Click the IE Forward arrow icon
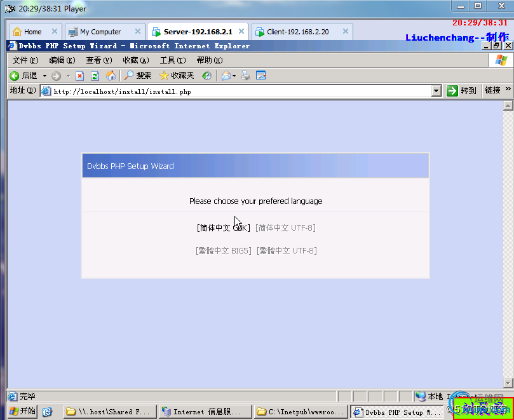 [56, 76]
